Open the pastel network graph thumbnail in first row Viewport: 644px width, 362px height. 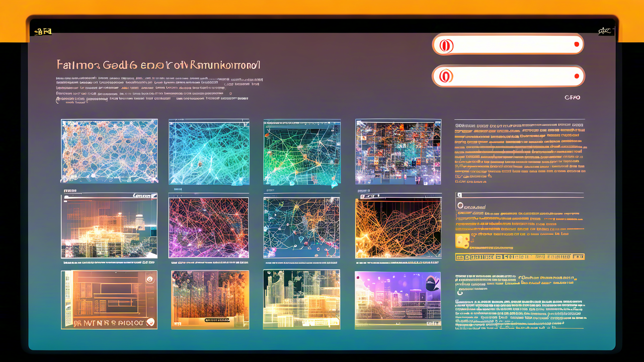(109, 151)
